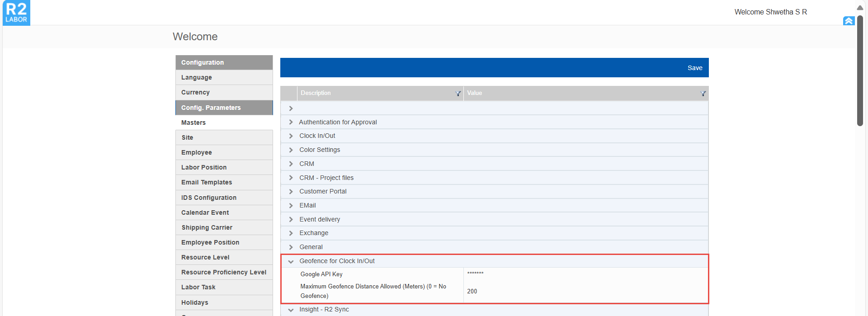Screen dimensions: 868x316
Task: Click the Save button
Action: pos(694,68)
